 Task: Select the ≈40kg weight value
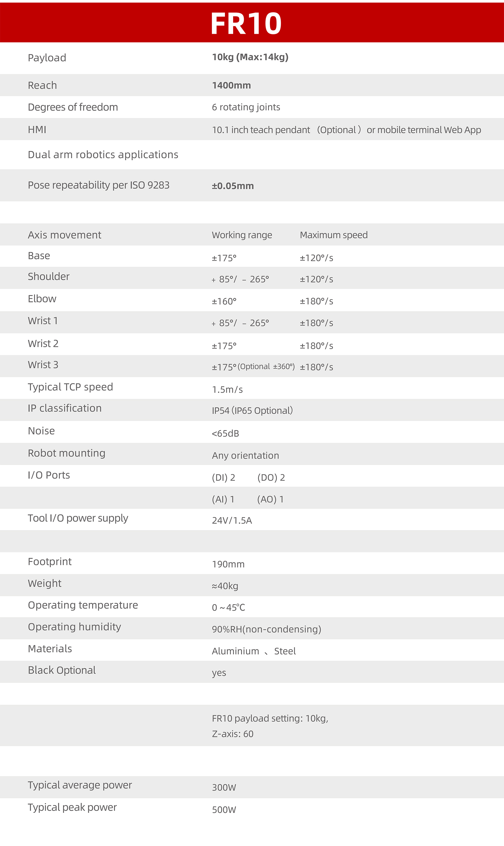click(x=225, y=586)
